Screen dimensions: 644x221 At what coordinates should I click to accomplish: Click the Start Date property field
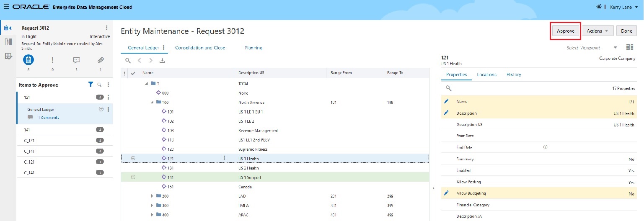(538, 136)
